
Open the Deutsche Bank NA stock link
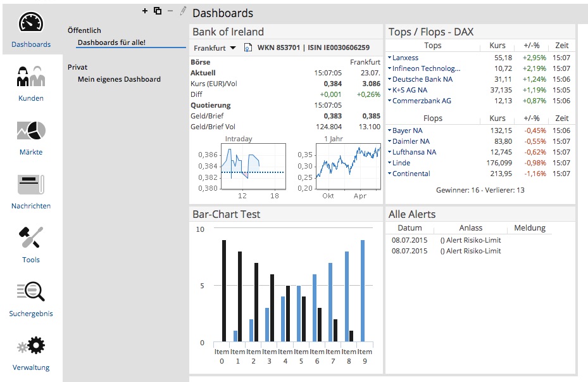pos(422,79)
